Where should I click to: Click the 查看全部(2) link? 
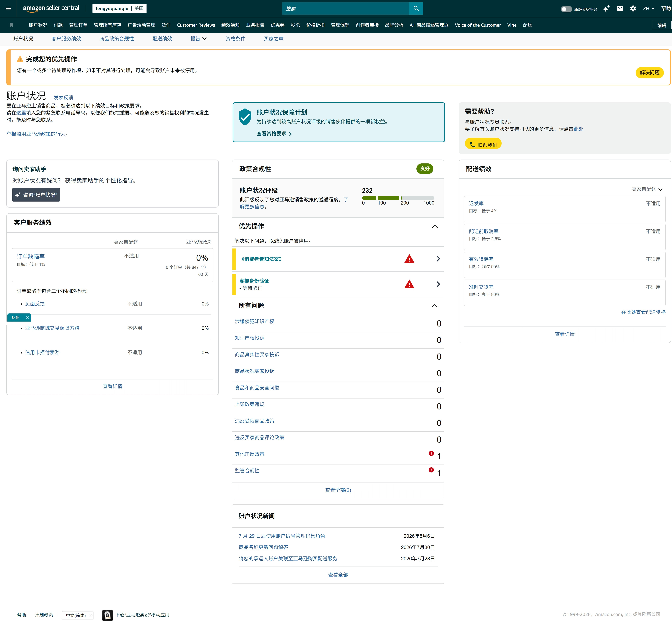pos(338,490)
